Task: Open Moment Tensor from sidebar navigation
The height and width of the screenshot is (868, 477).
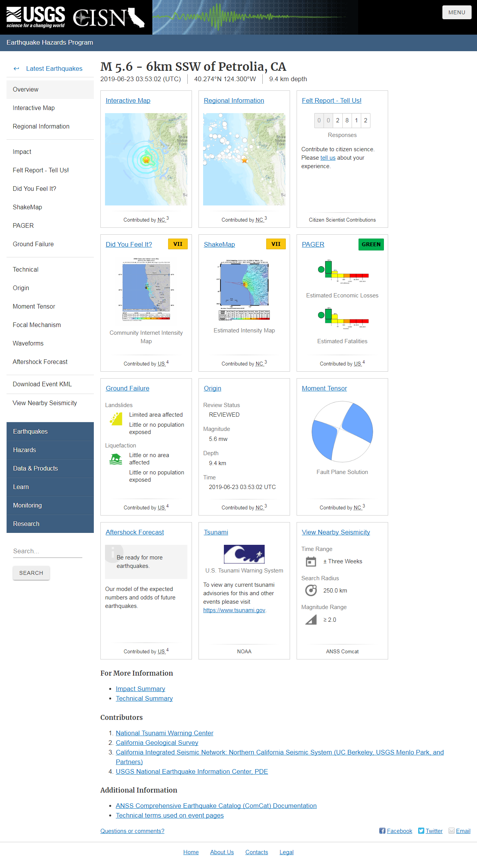Action: click(x=34, y=307)
